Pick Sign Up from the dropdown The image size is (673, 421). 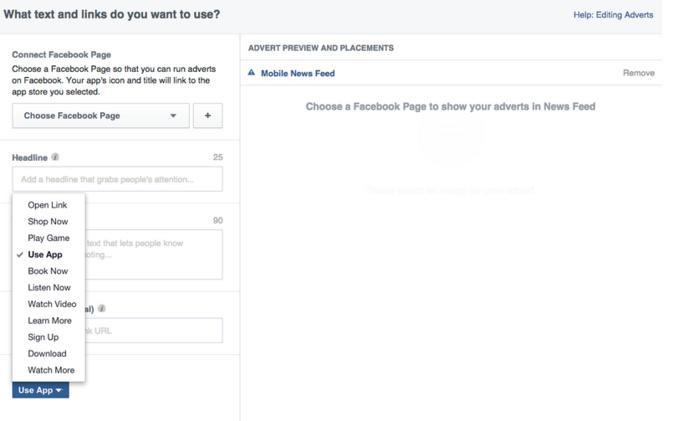point(43,337)
